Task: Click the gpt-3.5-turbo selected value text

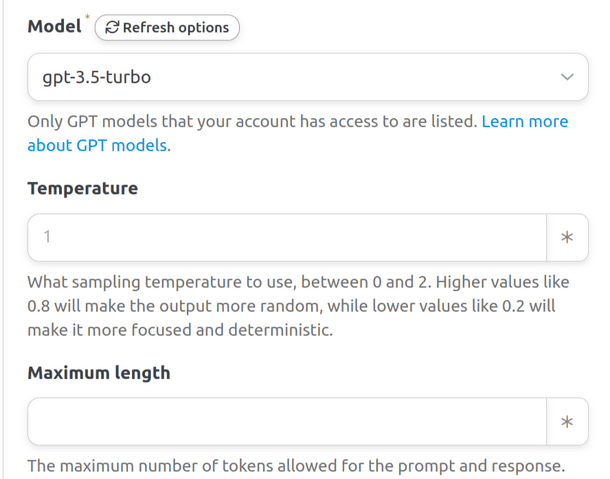Action: [x=97, y=77]
